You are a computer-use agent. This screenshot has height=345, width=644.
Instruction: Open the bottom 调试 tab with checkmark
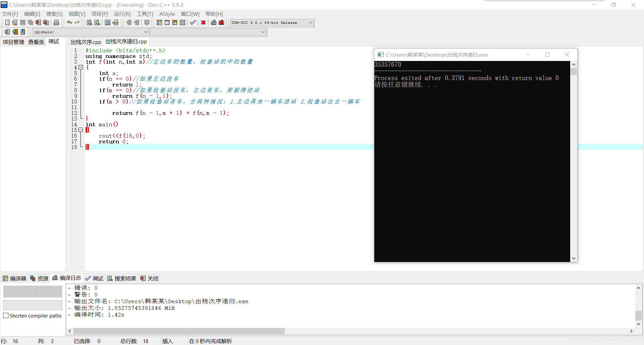point(94,278)
